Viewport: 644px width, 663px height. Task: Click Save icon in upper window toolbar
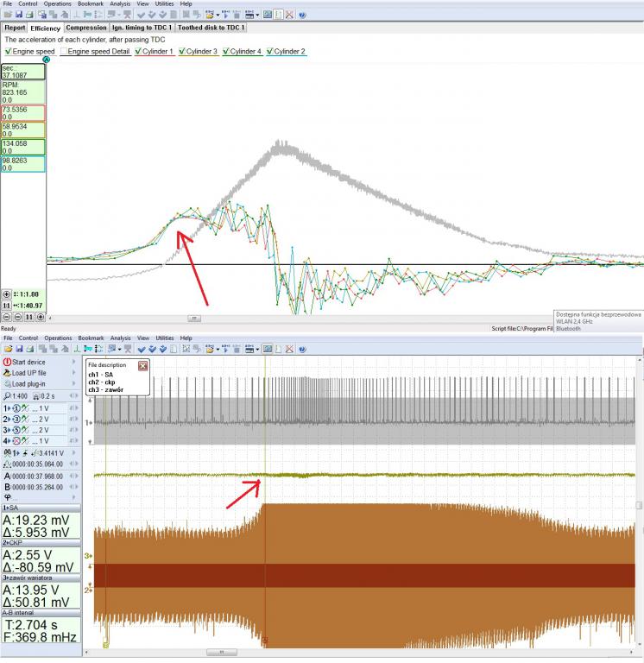[x=19, y=15]
